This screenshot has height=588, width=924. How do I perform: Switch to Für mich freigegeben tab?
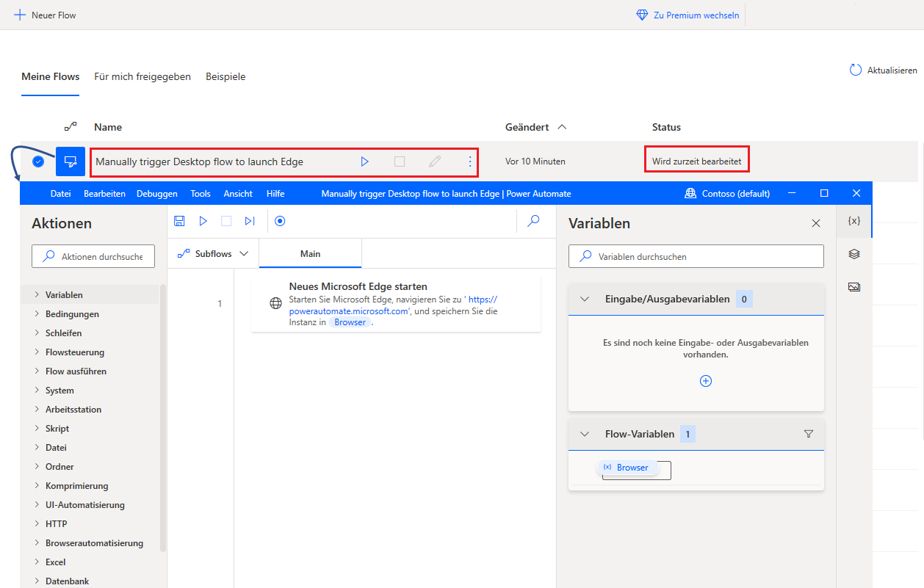click(x=142, y=76)
